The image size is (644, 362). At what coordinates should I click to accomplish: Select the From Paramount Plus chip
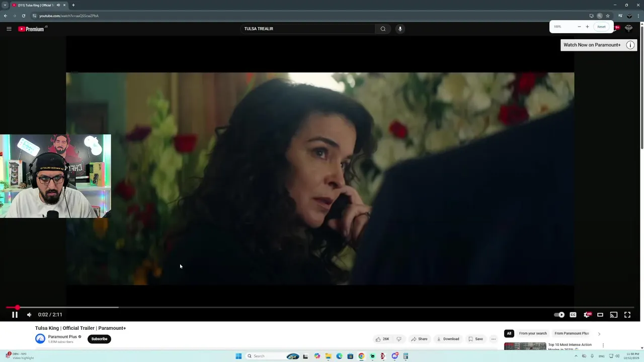point(572,333)
